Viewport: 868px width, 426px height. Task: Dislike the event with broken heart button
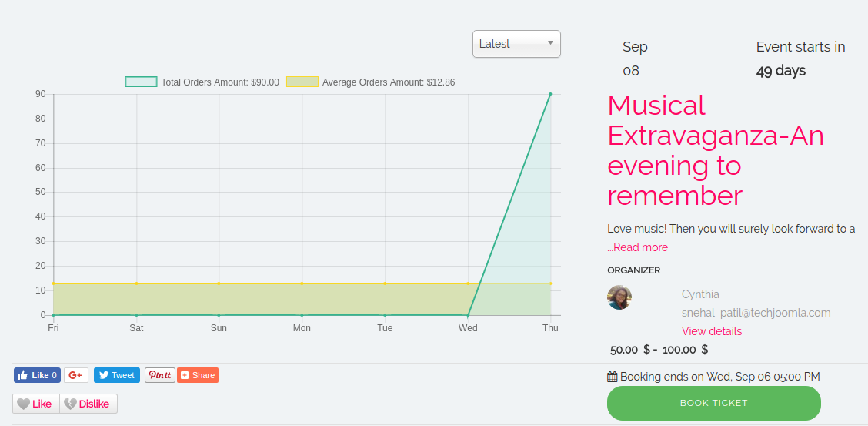pos(88,404)
